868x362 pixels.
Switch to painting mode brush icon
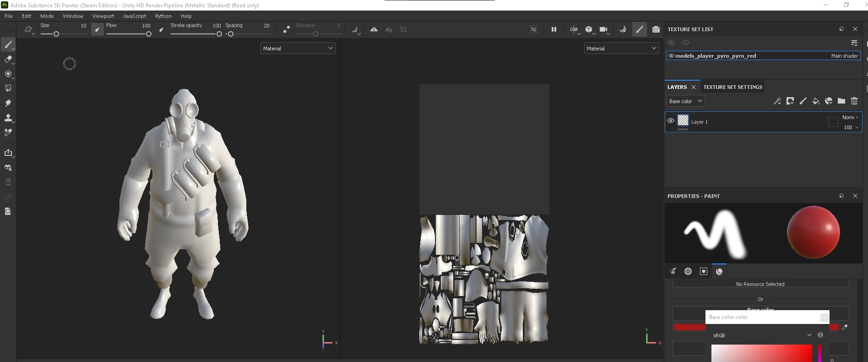coord(640,29)
